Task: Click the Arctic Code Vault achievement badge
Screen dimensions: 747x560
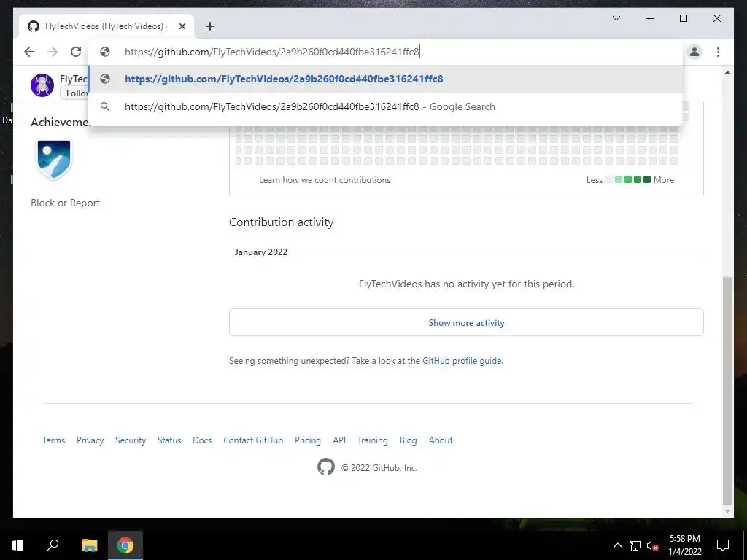Action: coord(54,160)
